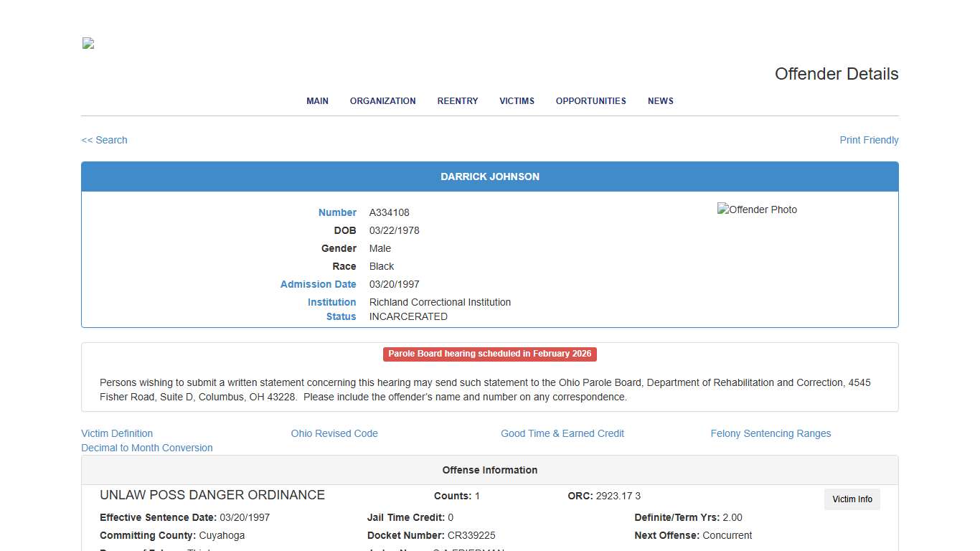Open the Number column header link
Viewport: 980px width, 551px height.
[337, 212]
